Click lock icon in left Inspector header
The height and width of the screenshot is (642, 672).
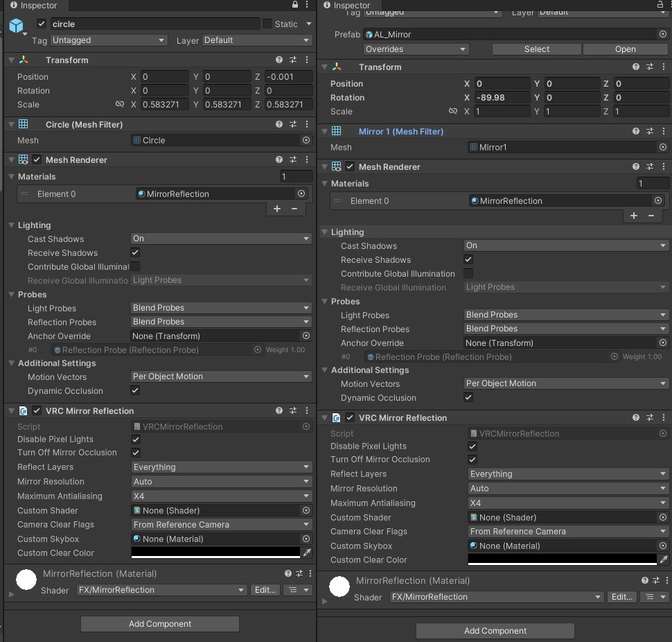click(295, 4)
